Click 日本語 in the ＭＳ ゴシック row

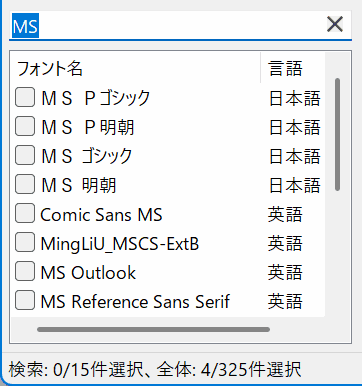point(295,156)
